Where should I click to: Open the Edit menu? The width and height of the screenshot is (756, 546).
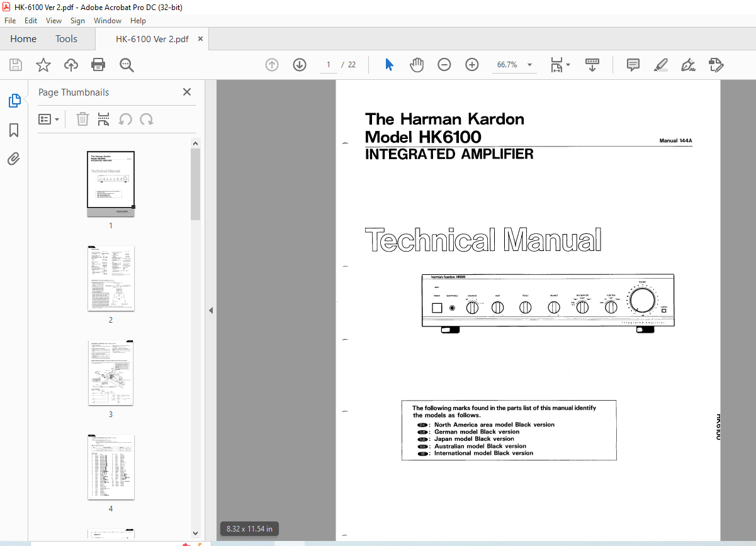coord(31,21)
